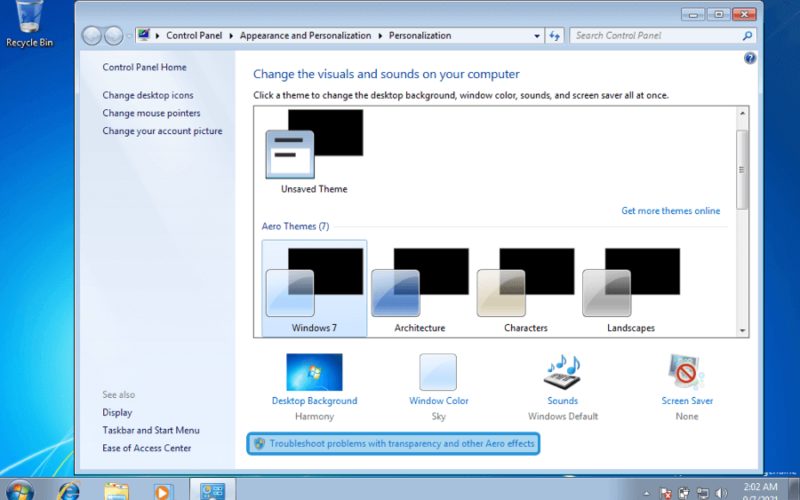Minimize the Personalization window
The image size is (800, 500).
pos(692,14)
